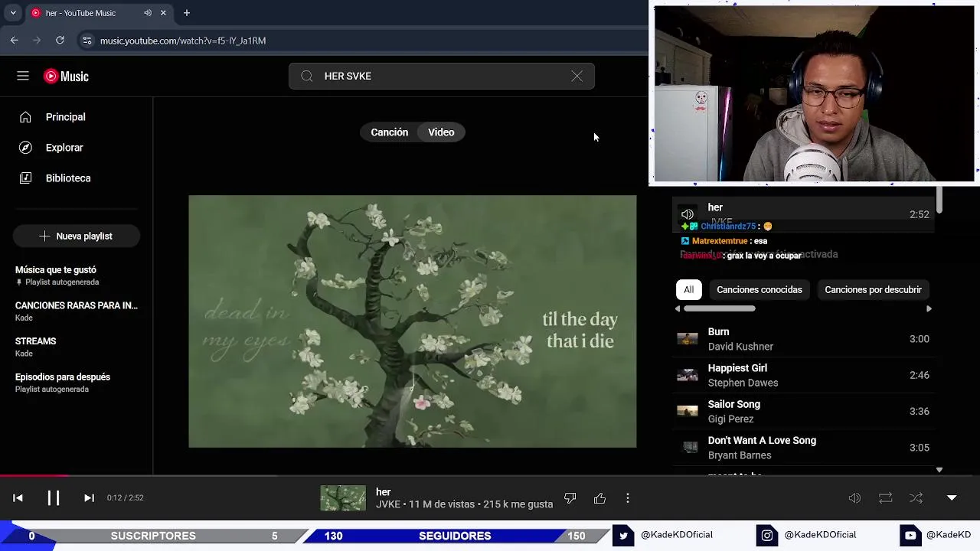Collapse the player page with down arrow
The image size is (980, 551).
(952, 497)
